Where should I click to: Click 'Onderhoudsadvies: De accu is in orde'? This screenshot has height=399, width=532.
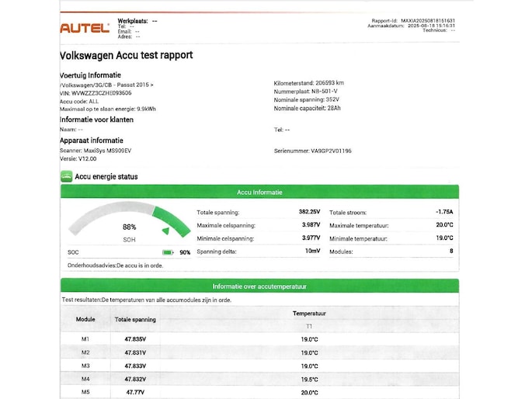116,265
